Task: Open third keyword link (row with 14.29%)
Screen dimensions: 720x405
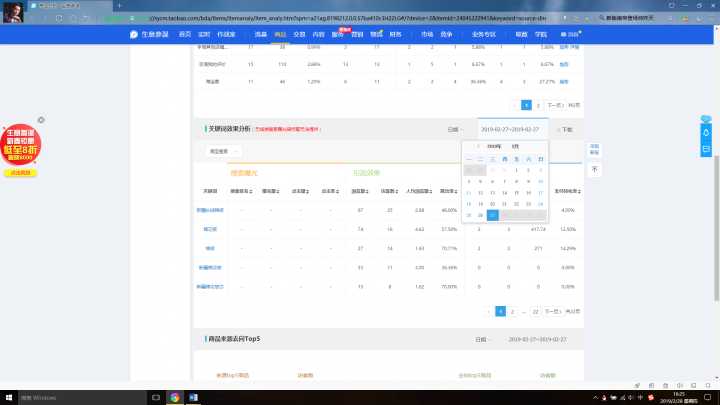Action: [210, 248]
